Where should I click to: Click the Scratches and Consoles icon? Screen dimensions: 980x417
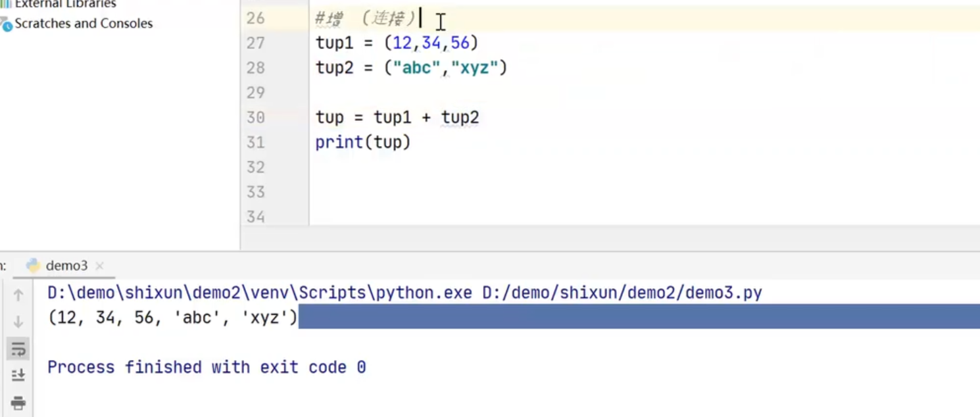7,25
